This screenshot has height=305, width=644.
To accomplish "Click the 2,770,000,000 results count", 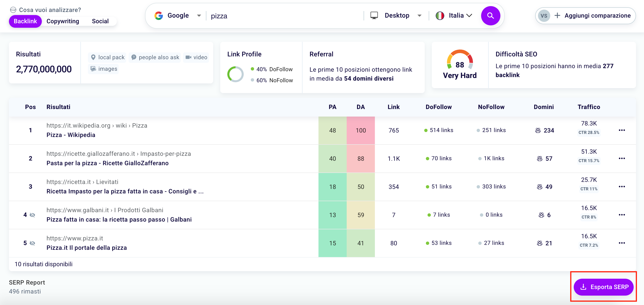I will pyautogui.click(x=44, y=69).
